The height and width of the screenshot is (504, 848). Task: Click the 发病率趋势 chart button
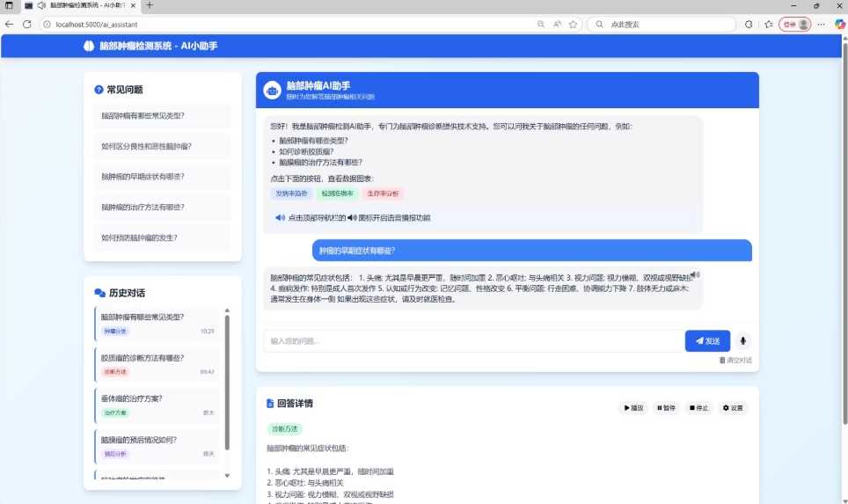coord(291,194)
